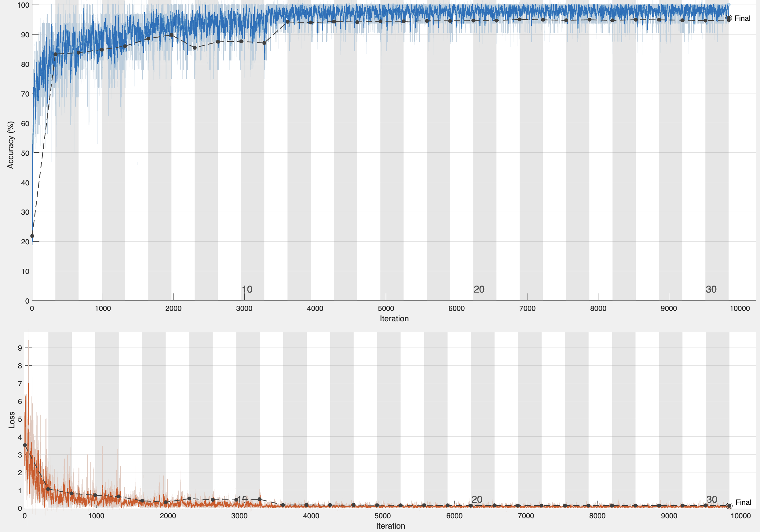Click the Accuracy (%) y-axis label
Screen dimensions: 760x532
11,145
